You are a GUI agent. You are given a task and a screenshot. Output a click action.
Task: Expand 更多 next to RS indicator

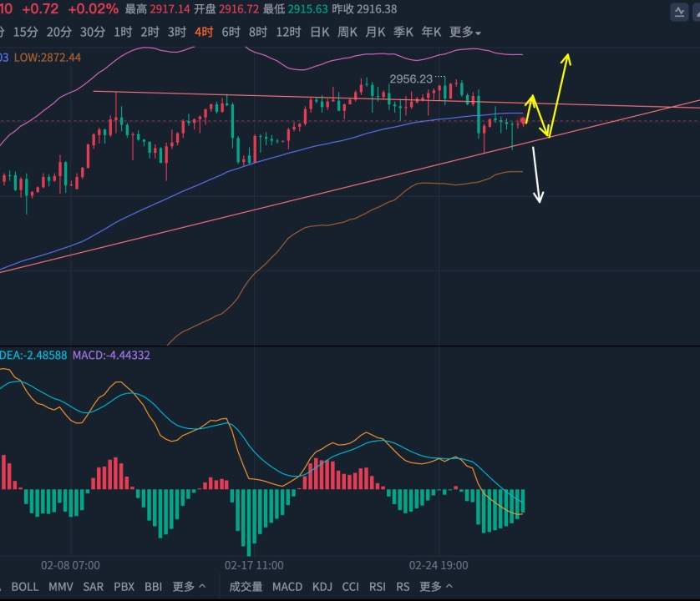coord(436,586)
